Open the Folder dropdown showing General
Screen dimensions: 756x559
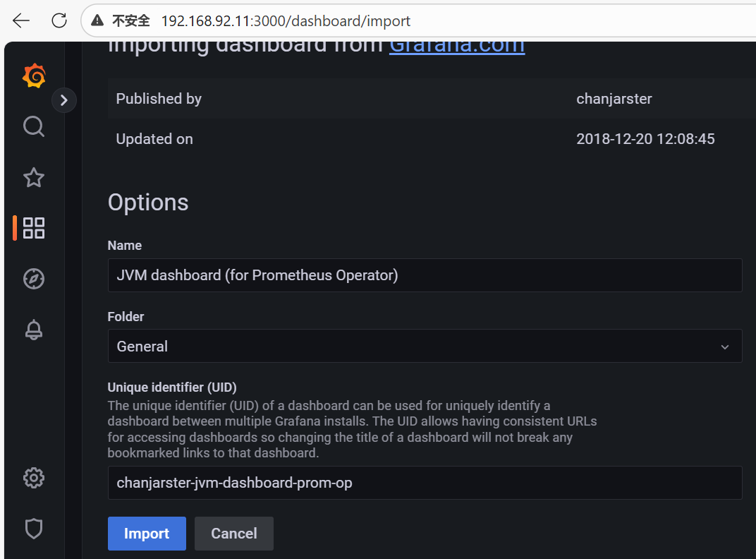coord(425,346)
